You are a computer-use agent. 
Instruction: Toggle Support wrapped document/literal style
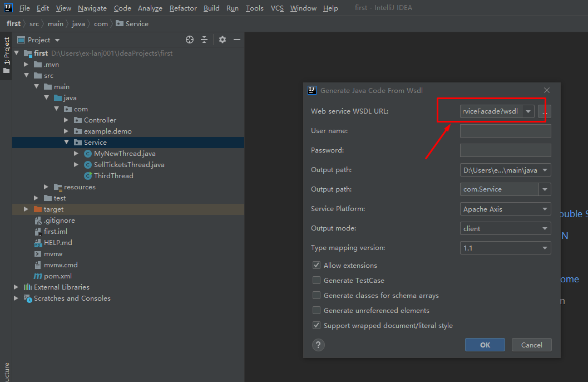317,325
